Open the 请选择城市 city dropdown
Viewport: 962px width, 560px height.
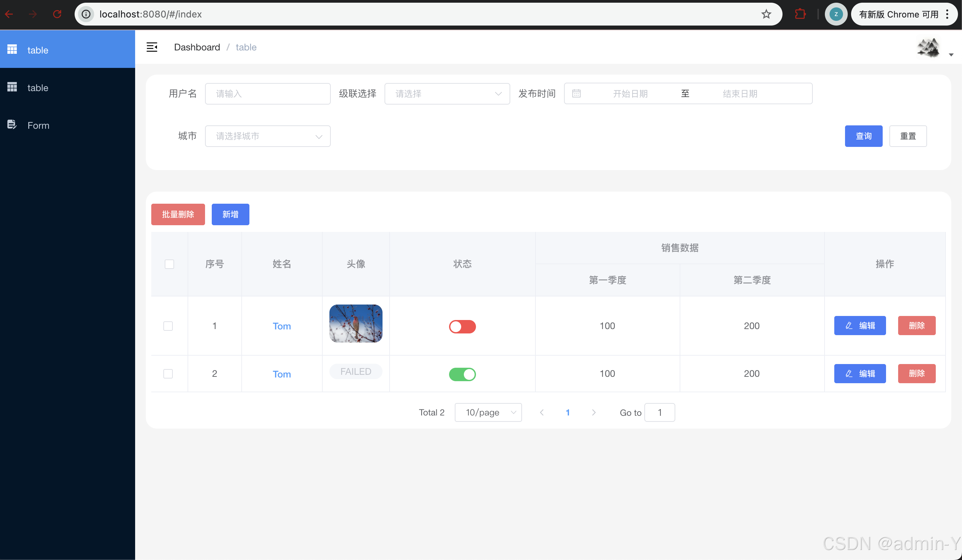point(268,136)
